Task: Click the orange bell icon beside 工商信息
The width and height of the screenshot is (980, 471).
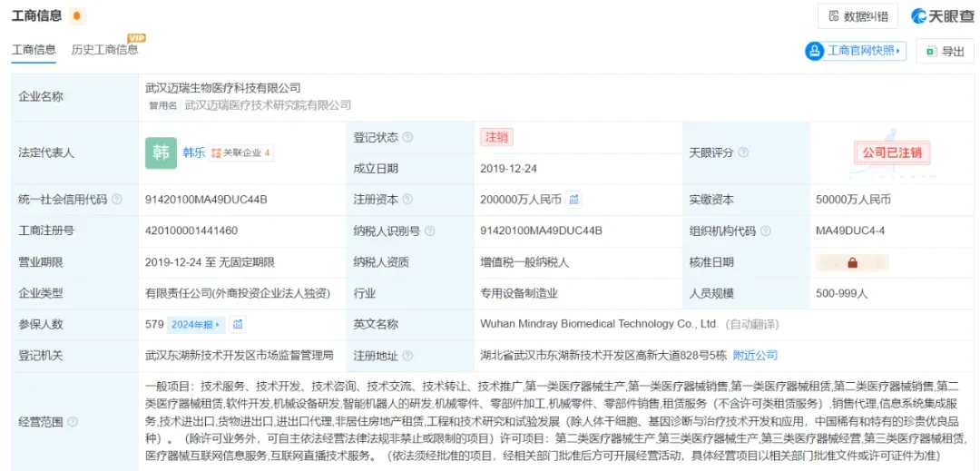Action: [77, 16]
